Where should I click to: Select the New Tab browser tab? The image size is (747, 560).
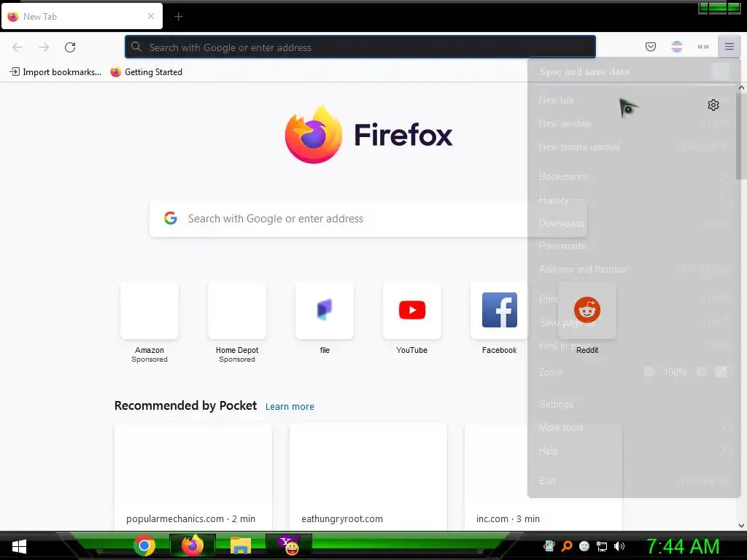tap(82, 16)
